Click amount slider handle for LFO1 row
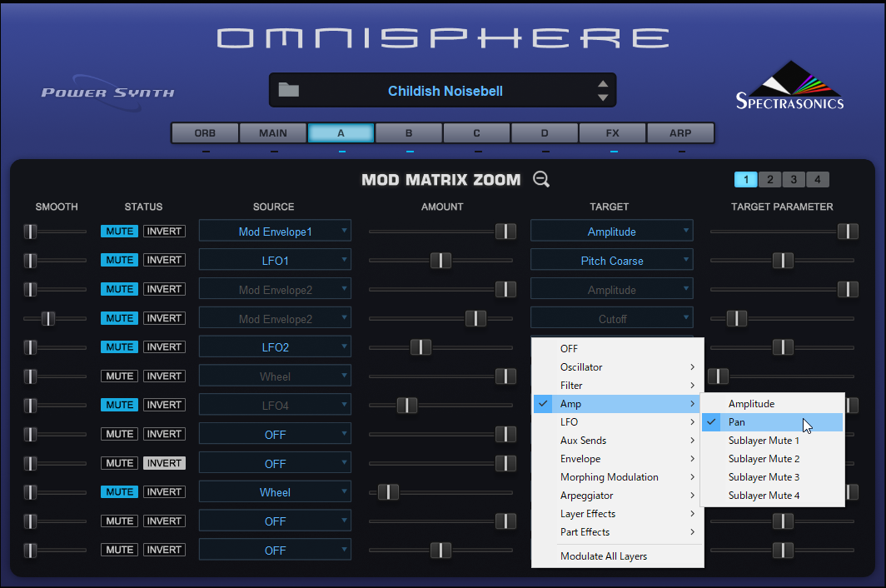 click(441, 260)
